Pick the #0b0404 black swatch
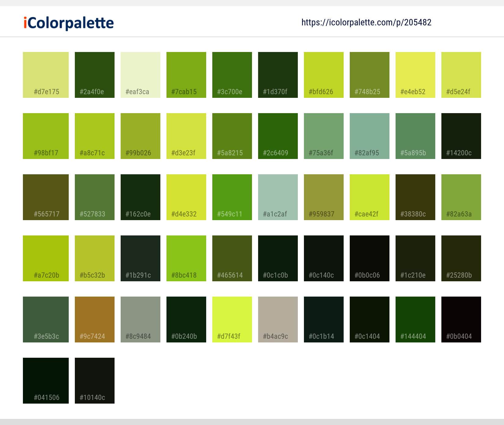 [461, 320]
